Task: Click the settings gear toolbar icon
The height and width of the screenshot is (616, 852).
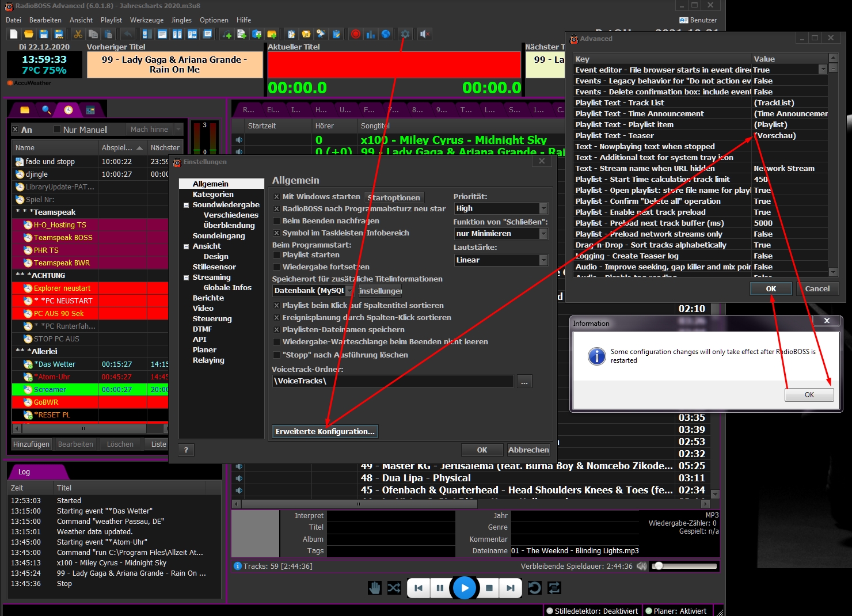Action: tap(405, 35)
